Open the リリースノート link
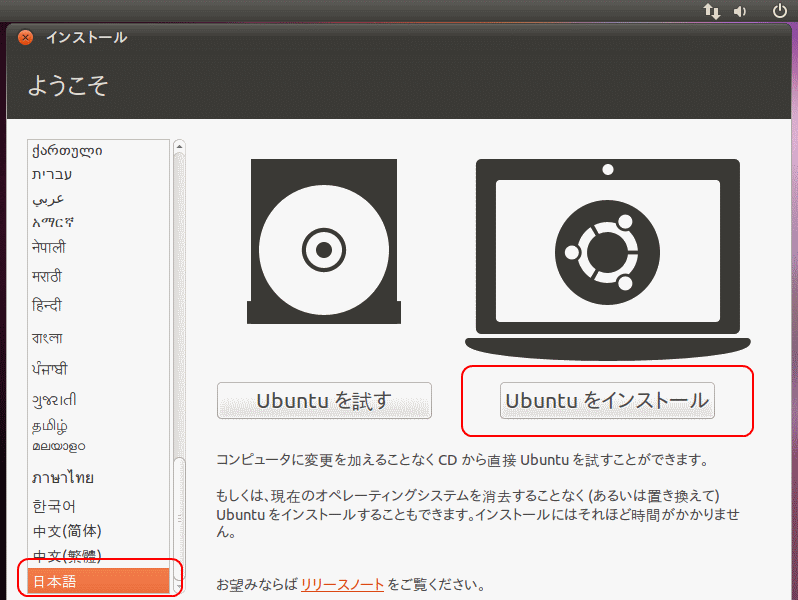 point(342,584)
